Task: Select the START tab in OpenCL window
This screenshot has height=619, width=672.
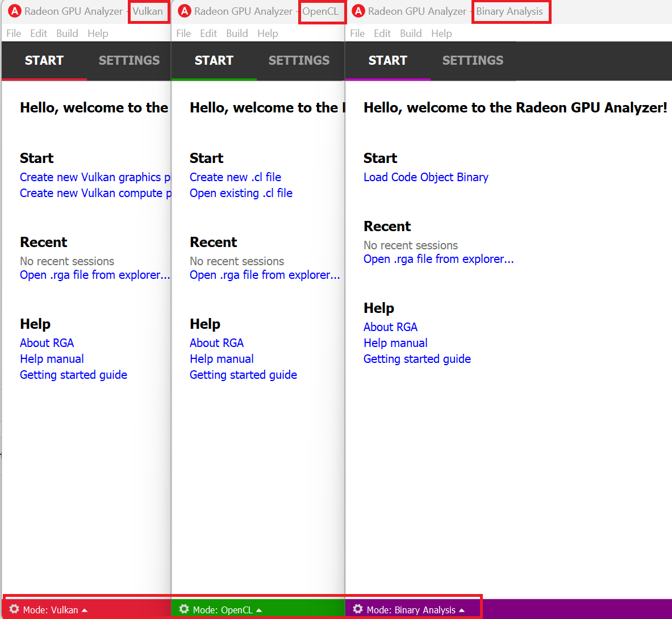Action: 214,60
